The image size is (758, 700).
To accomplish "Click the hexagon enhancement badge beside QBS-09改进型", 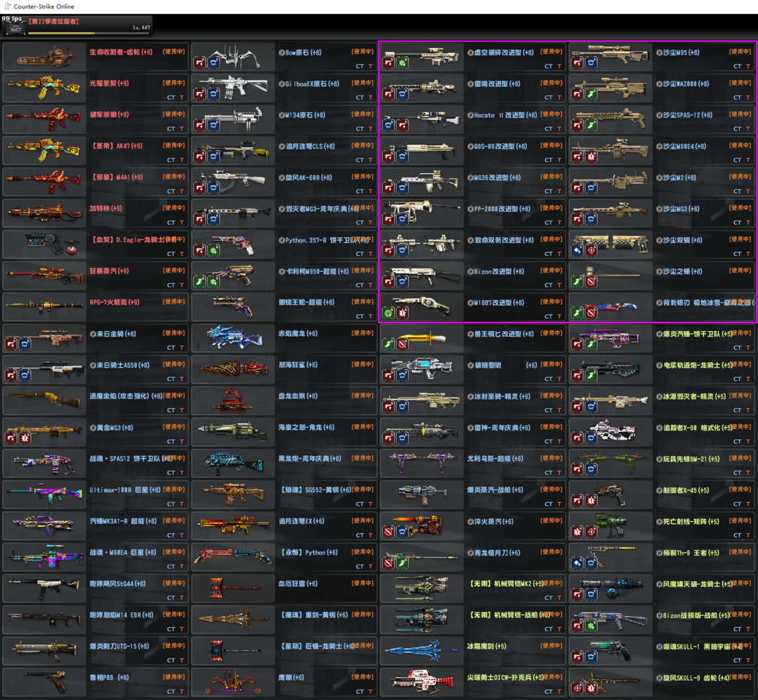I will point(470,147).
